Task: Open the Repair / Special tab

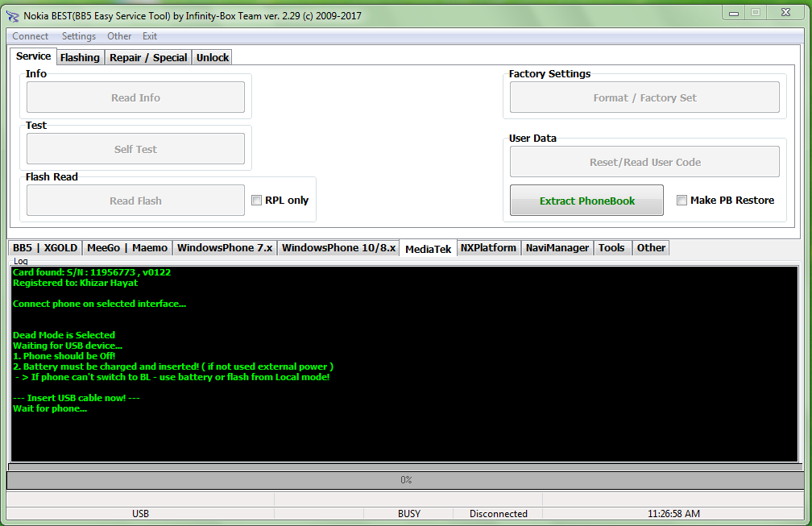Action: (148, 57)
